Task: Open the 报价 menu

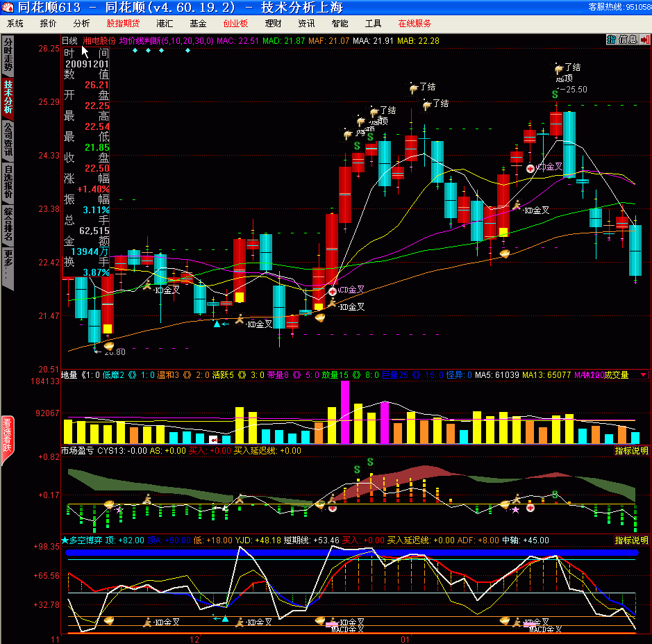Action: point(48,24)
